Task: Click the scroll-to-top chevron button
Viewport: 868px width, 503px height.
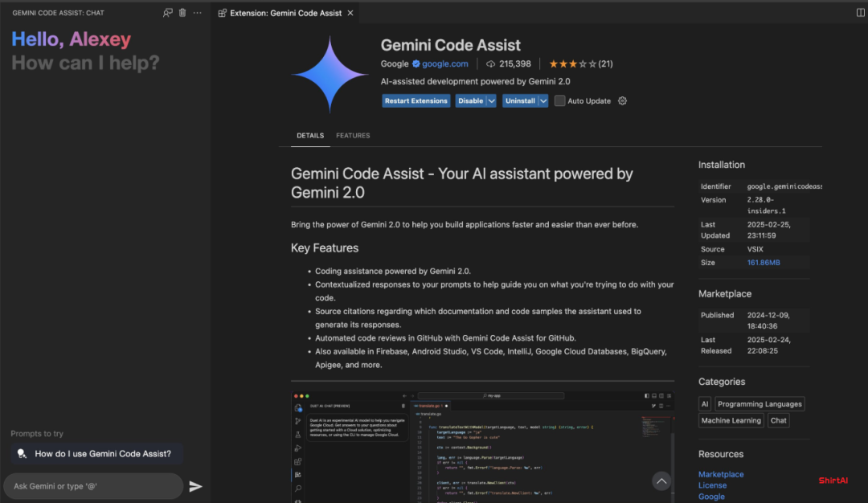Action: coord(661,481)
